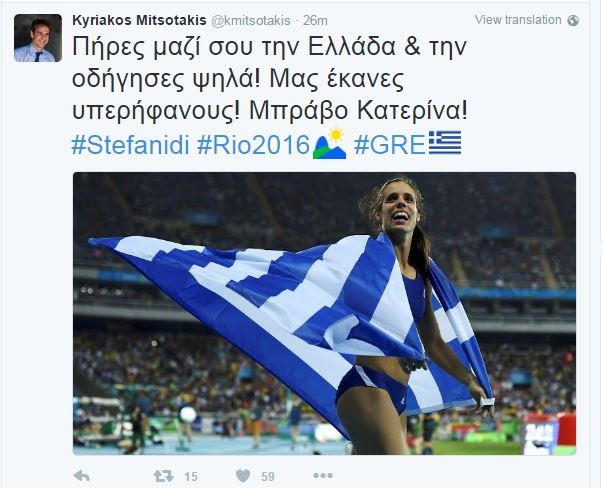Enlarge the athlete photo with Greek flag
The height and width of the screenshot is (488, 603).
pos(324,313)
